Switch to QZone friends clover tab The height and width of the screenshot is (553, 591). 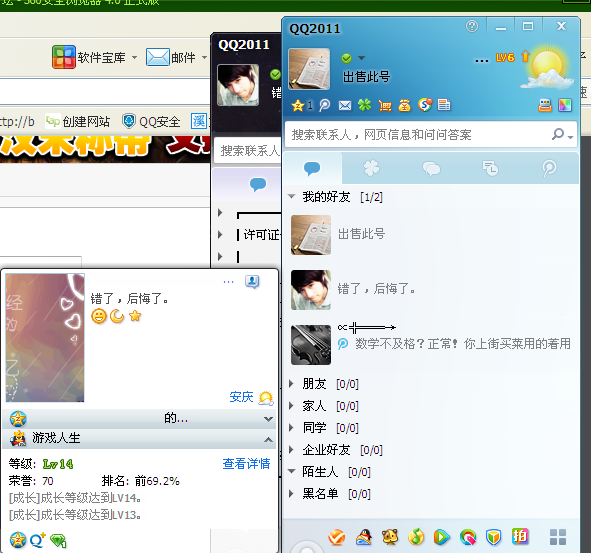372,168
